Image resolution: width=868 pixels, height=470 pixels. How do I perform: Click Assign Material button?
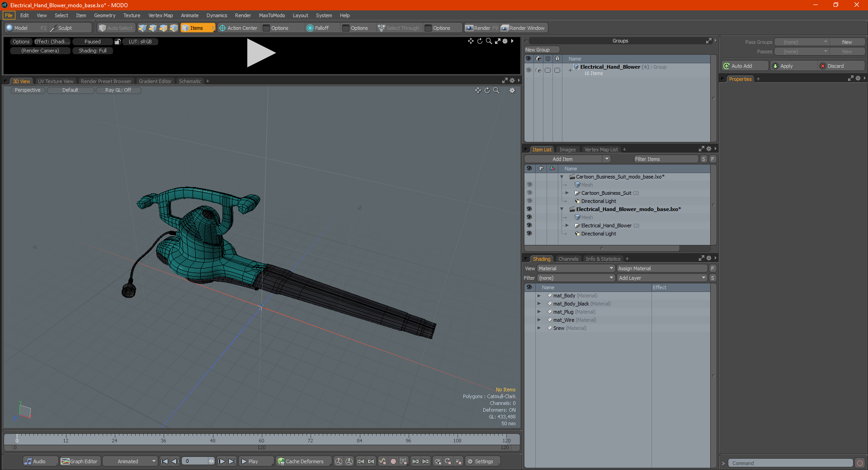click(x=662, y=268)
